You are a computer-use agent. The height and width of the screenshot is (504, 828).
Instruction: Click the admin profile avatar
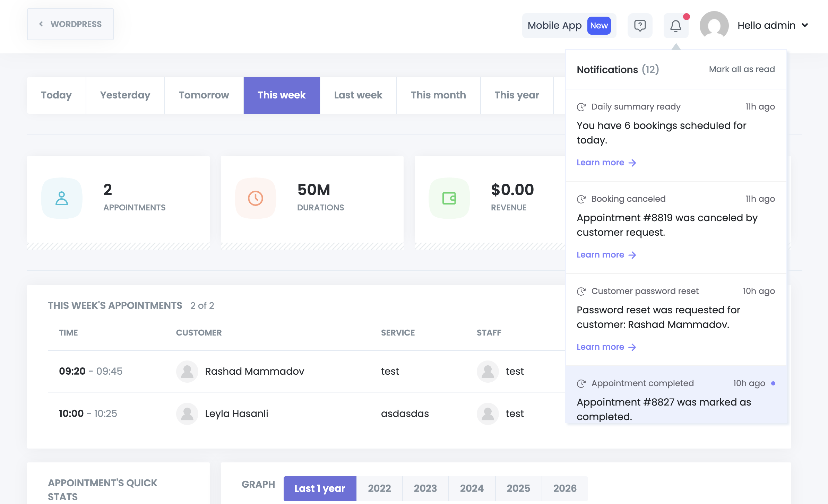coord(714,25)
